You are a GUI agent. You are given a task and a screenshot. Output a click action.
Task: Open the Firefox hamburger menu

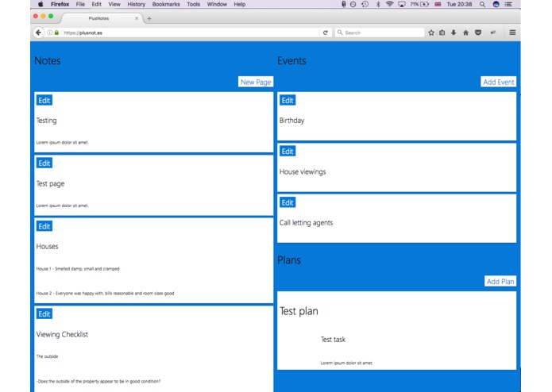tap(512, 33)
